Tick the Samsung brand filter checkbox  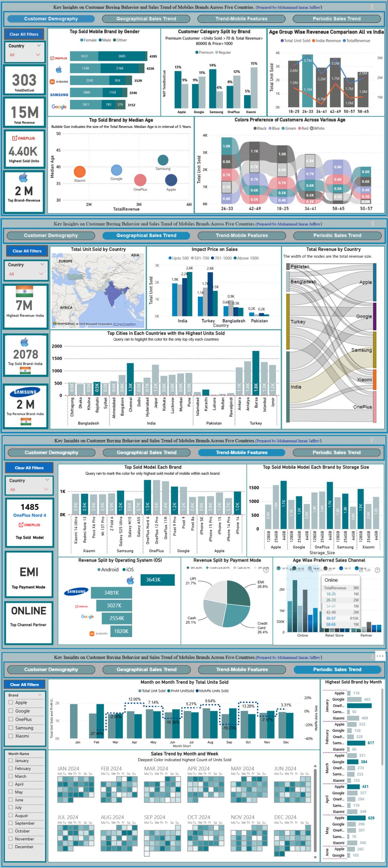click(11, 728)
